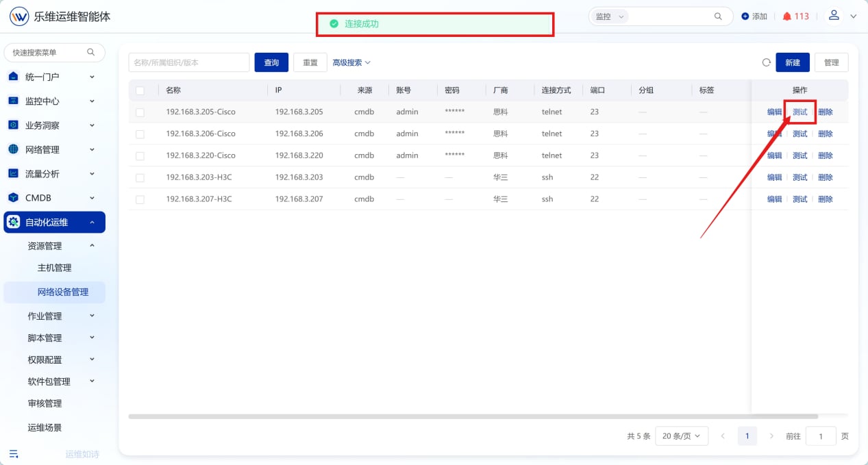Click the 名称 column header
Viewport: 868px width, 465px height.
click(173, 90)
